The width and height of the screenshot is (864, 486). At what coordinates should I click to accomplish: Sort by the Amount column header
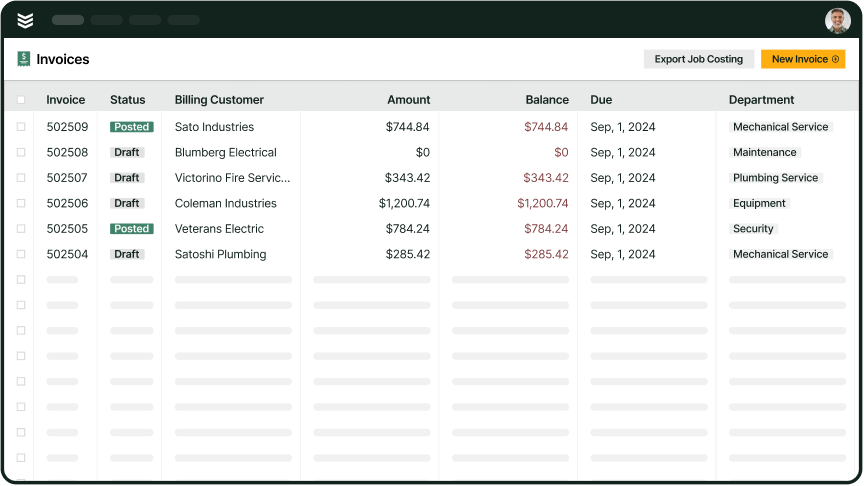pos(408,100)
